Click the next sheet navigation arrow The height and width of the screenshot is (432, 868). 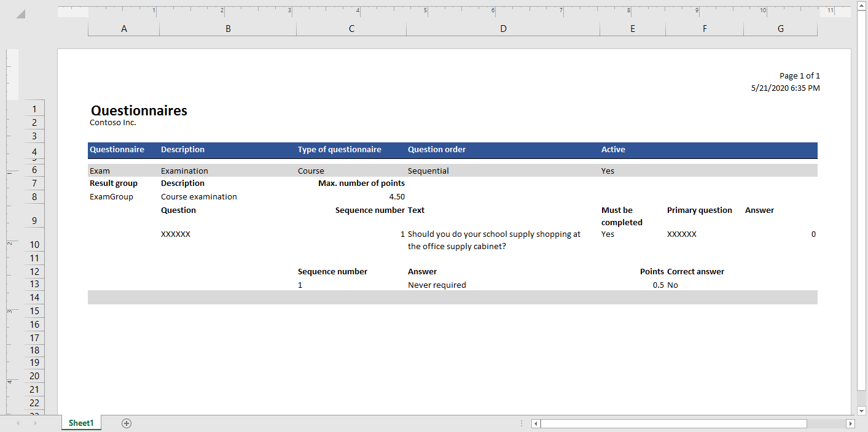coord(36,423)
